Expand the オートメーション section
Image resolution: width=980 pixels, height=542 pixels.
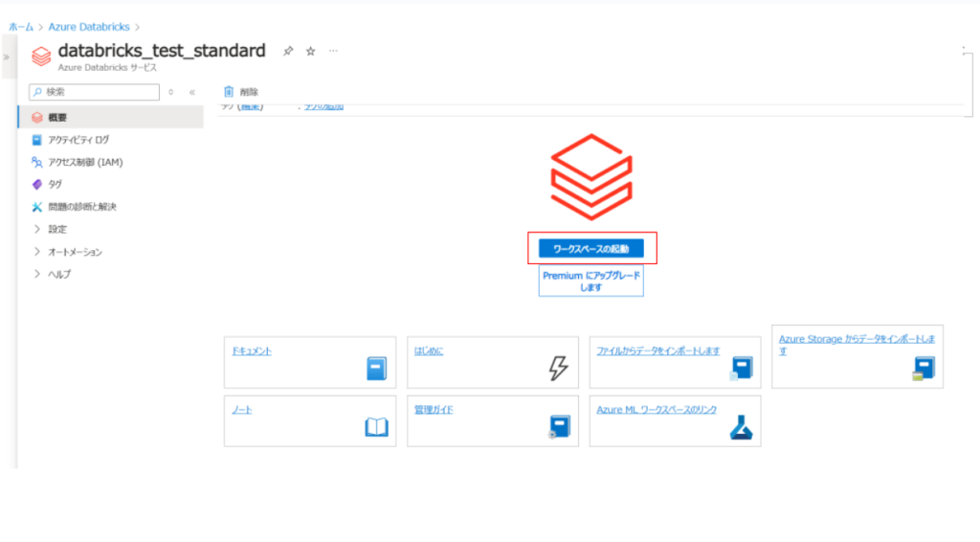[37, 252]
